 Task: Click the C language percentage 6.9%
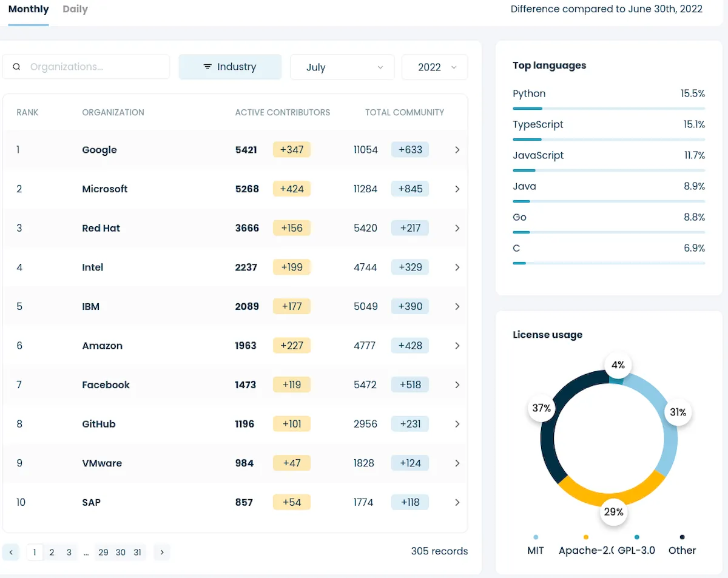click(694, 248)
